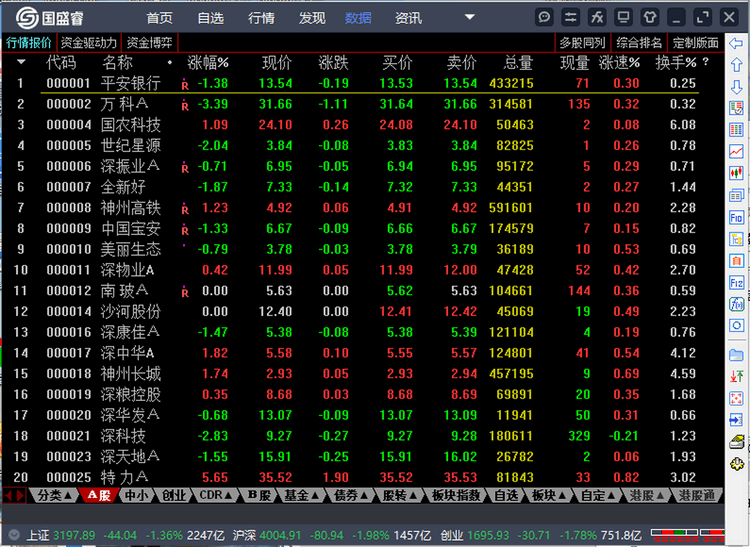Switch to 资金博弈 tab

point(149,43)
